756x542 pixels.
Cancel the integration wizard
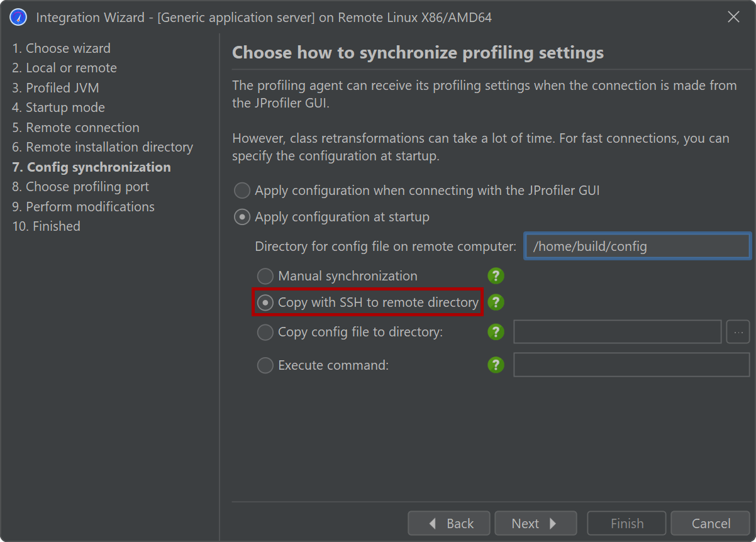tap(711, 523)
